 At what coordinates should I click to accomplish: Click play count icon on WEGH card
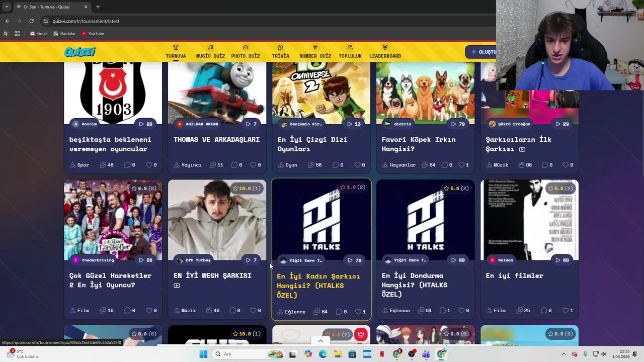(248, 260)
